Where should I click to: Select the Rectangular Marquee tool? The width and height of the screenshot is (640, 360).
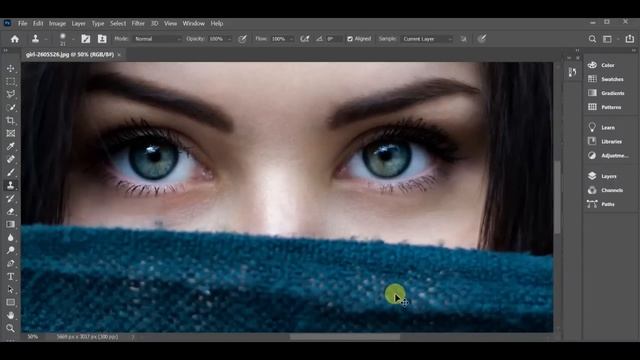[11, 81]
